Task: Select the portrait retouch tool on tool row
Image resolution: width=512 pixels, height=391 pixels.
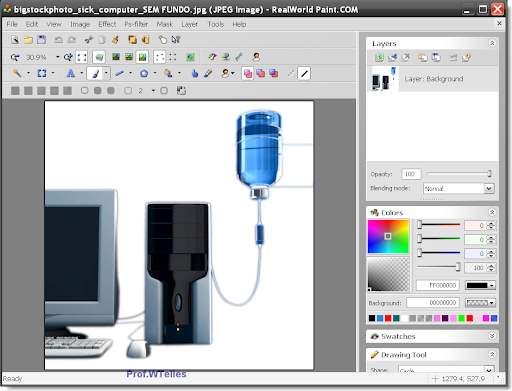Action: [225, 73]
